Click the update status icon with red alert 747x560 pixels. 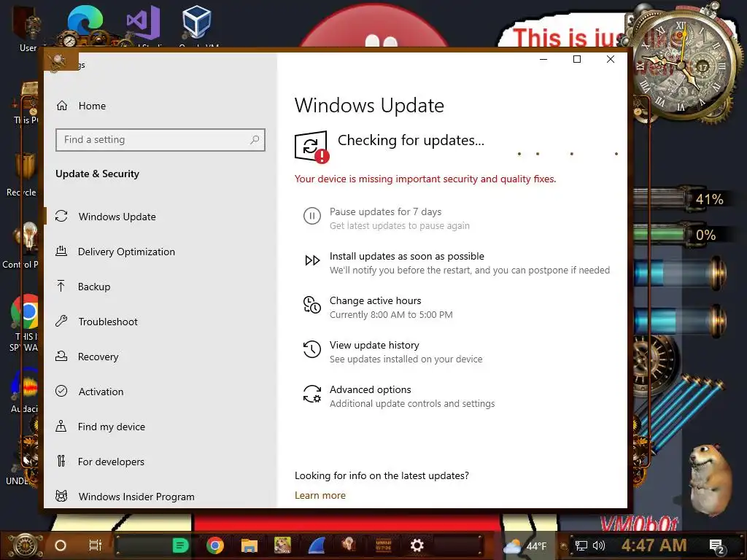311,147
